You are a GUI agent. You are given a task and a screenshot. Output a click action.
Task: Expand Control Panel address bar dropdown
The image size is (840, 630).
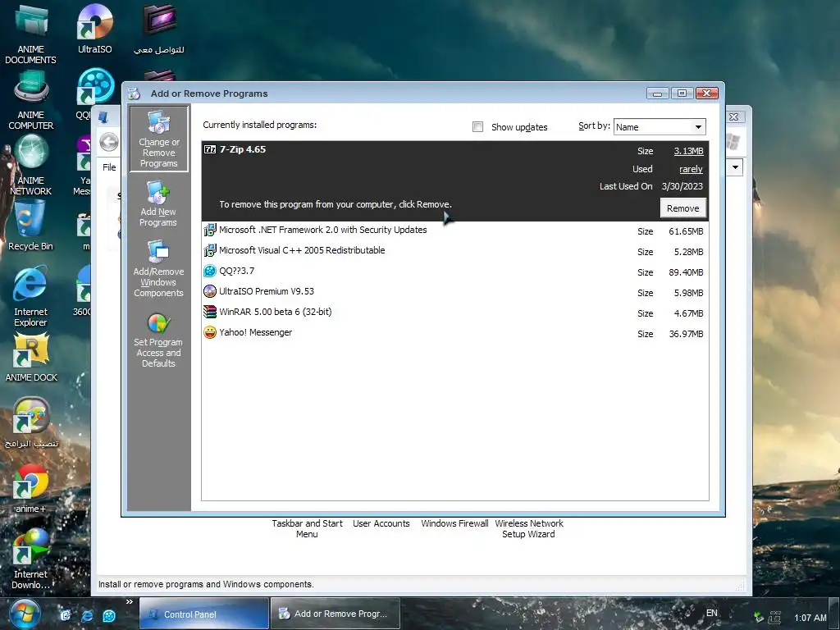[735, 167]
